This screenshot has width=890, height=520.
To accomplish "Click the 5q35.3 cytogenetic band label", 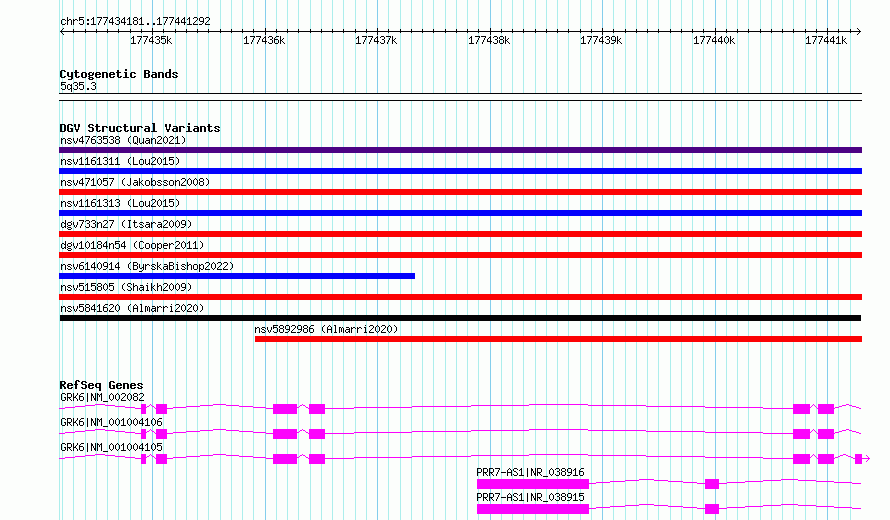I will (78, 86).
